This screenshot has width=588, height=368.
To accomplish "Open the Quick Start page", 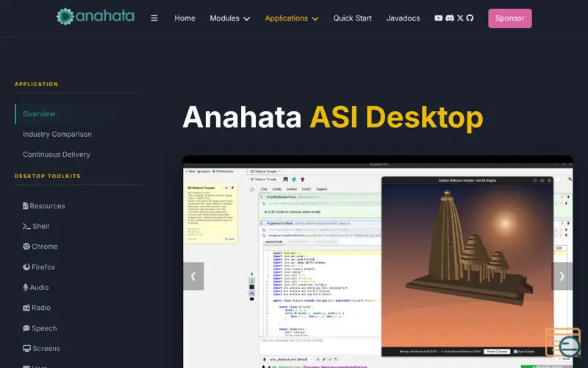I will point(352,18).
